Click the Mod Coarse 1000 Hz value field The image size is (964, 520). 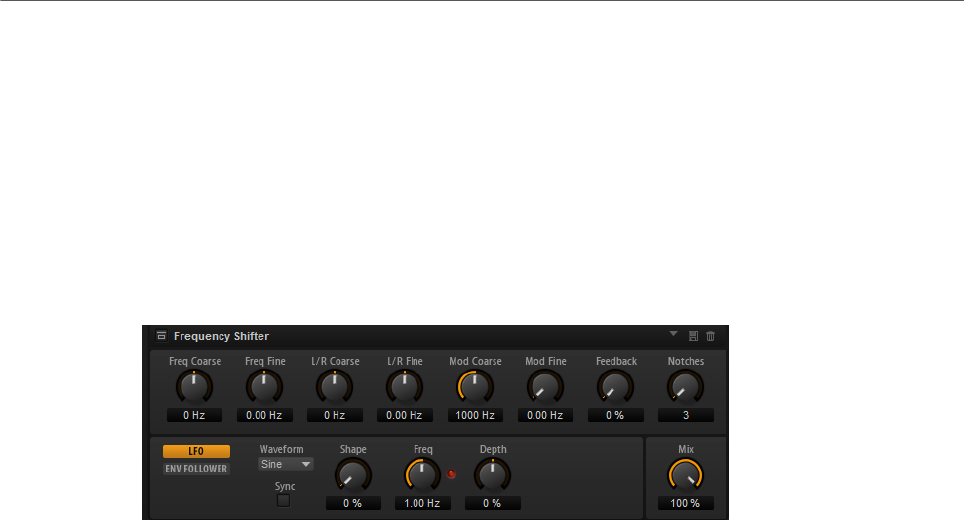pos(475,416)
